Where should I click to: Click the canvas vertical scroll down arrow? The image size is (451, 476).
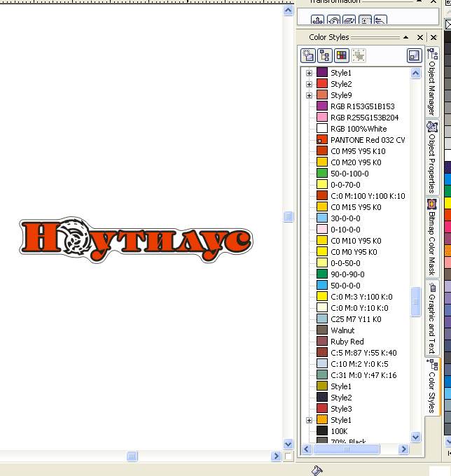[289, 444]
